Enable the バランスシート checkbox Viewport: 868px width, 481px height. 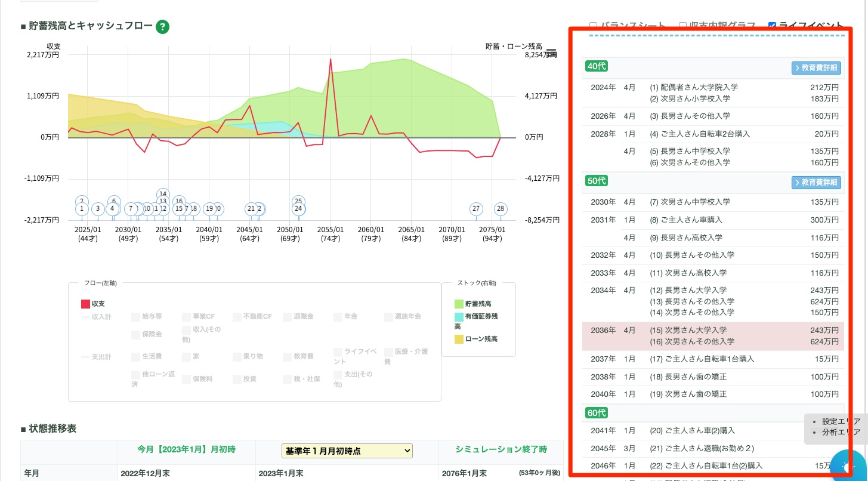[594, 26]
